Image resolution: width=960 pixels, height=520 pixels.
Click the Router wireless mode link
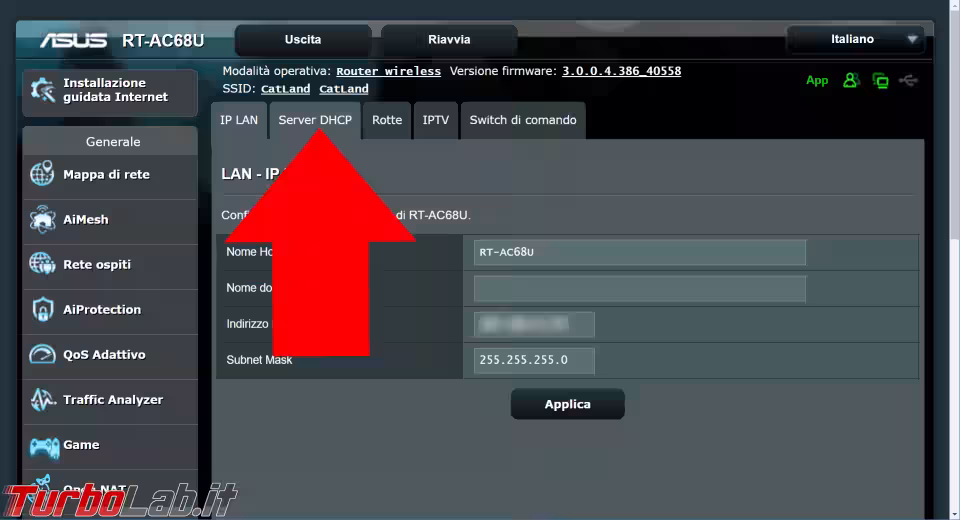pos(388,71)
